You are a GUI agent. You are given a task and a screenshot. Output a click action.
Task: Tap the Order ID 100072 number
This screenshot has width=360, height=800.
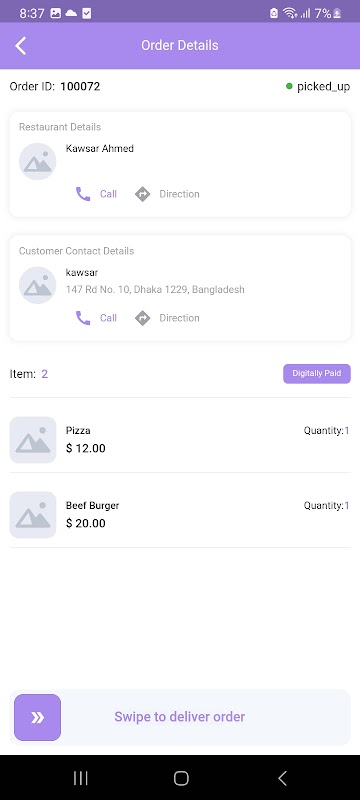[80, 87]
